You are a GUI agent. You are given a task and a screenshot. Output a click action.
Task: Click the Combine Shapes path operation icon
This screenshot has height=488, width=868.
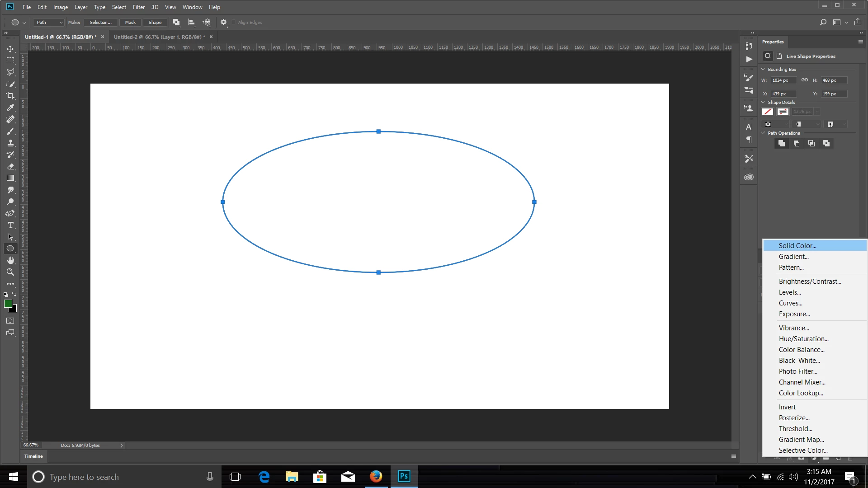tap(782, 144)
